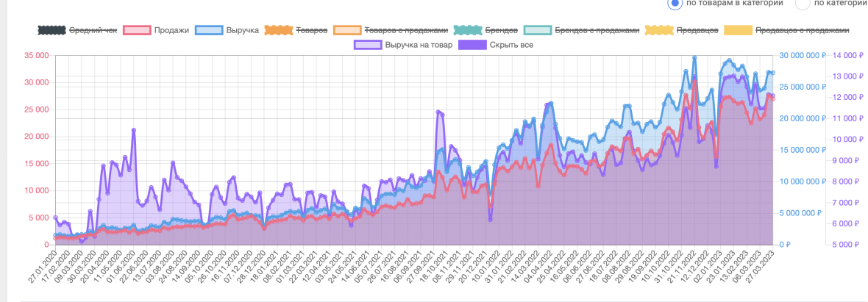Click the purple peak point above 01.06.2020
This screenshot has width=868, height=302.
134,131
